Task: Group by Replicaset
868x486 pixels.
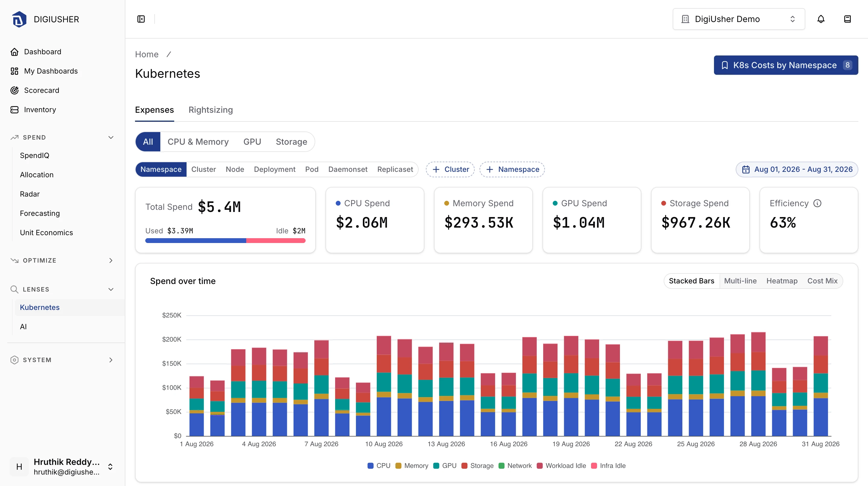Action: pos(395,169)
